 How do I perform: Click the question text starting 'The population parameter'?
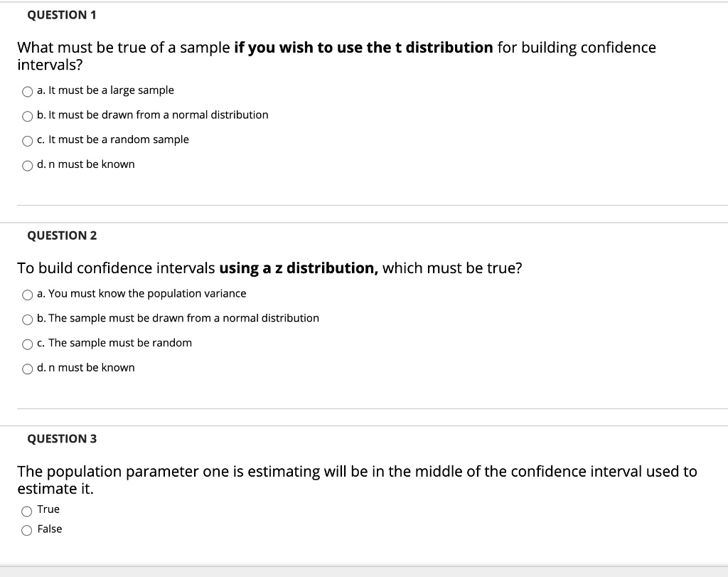pyautogui.click(x=355, y=472)
